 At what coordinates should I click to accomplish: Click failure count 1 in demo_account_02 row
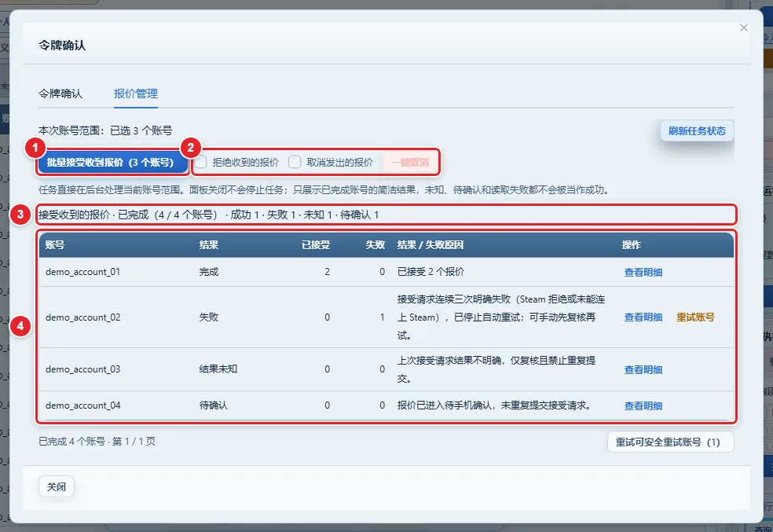point(382,317)
